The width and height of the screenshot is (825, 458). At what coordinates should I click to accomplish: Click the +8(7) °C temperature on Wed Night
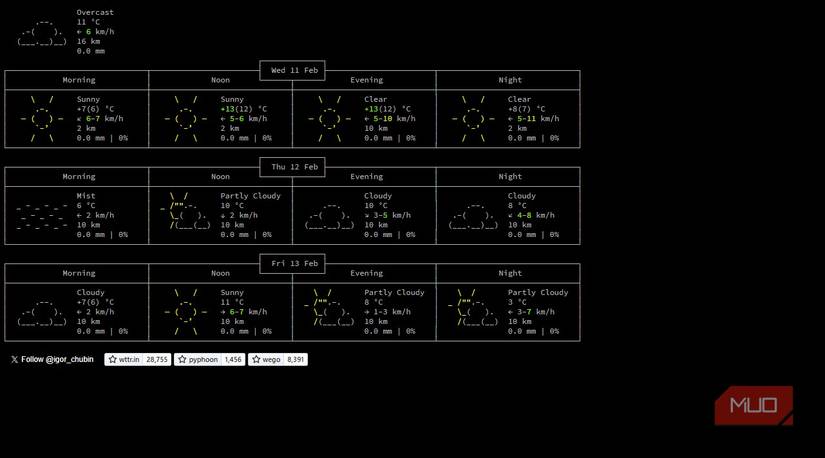point(526,109)
